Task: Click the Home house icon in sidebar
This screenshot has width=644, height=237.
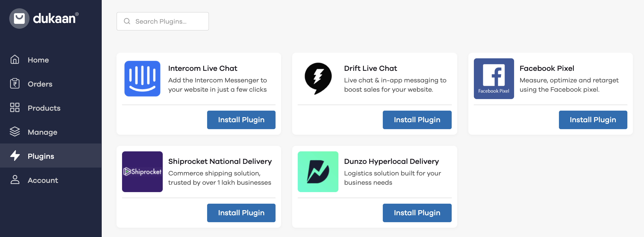Action: click(15, 59)
